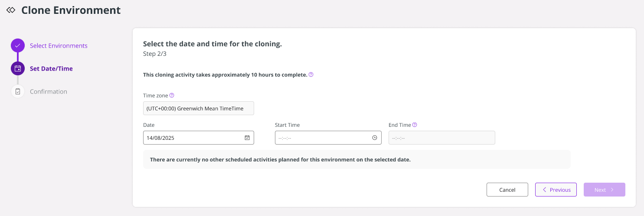Click the Cancel button
The image size is (644, 216).
coord(507,190)
